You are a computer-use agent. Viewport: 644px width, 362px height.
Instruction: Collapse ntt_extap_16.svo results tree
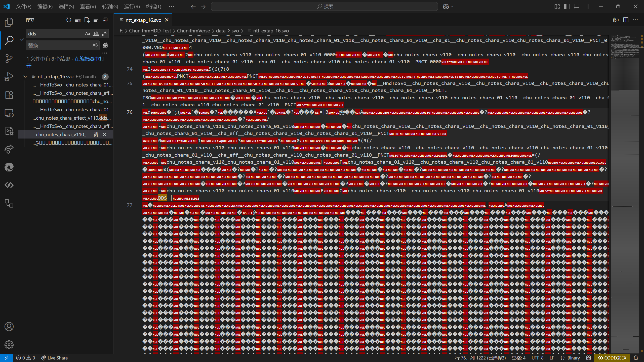[25, 76]
